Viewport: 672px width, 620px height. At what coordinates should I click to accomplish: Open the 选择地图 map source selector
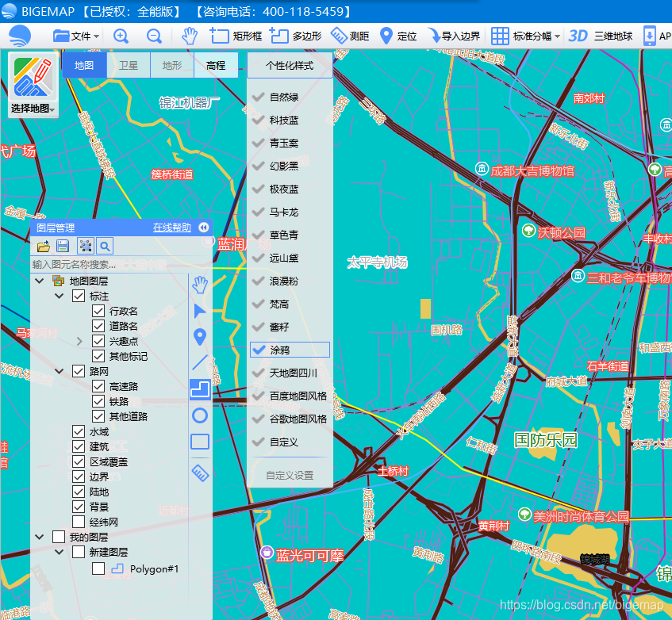[33, 85]
